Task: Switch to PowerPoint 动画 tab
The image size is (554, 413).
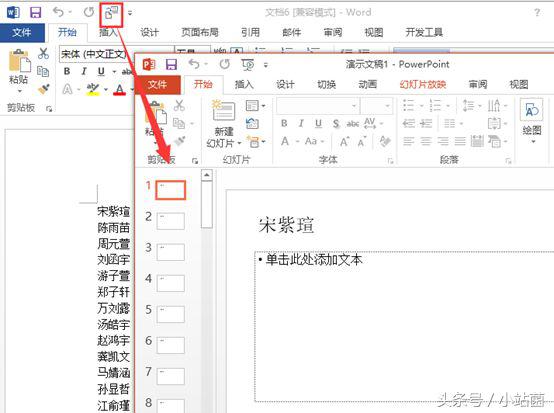Action: pos(367,84)
